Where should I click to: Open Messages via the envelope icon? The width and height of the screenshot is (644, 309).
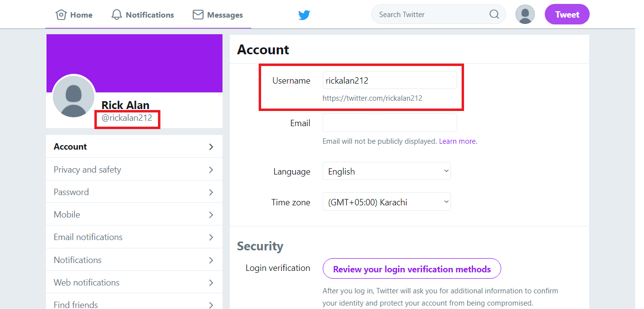point(198,15)
